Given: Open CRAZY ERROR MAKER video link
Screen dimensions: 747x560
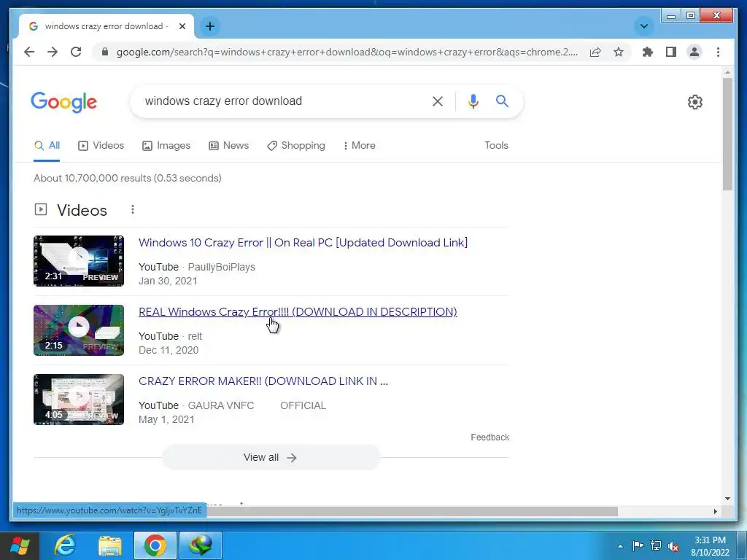Looking at the screenshot, I should (x=263, y=381).
